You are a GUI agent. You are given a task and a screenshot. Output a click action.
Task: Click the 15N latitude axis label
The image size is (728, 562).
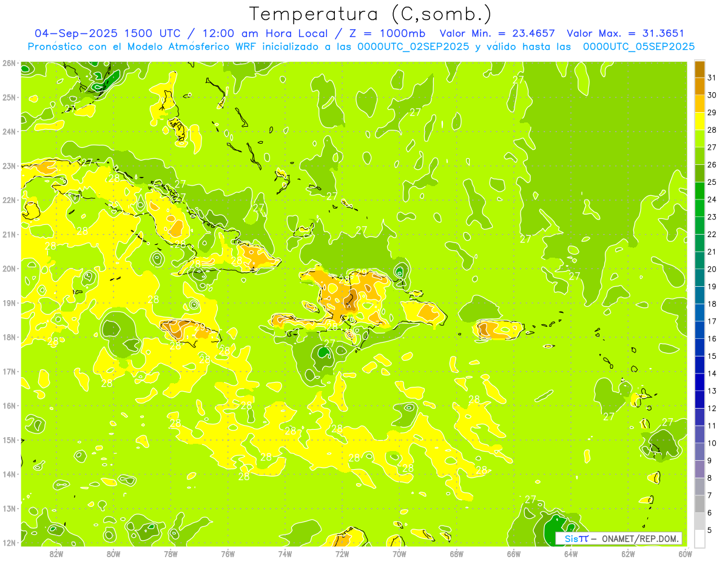point(9,440)
